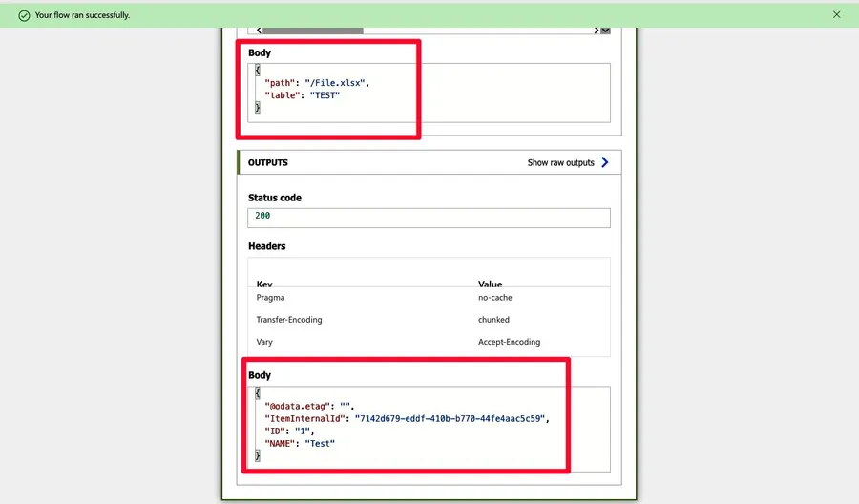Viewport: 859px width, 504px height.
Task: Dismiss the flow success notification banner
Action: point(837,14)
